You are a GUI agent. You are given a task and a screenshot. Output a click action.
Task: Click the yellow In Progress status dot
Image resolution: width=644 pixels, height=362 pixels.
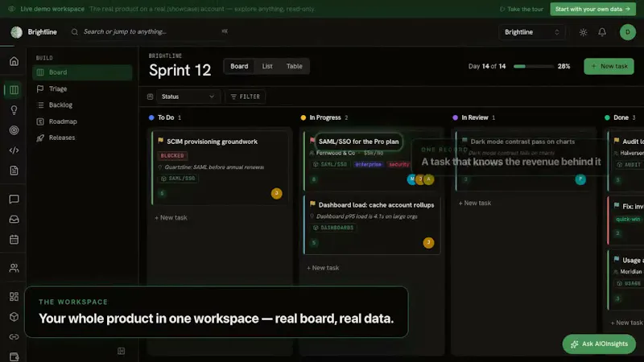point(303,117)
